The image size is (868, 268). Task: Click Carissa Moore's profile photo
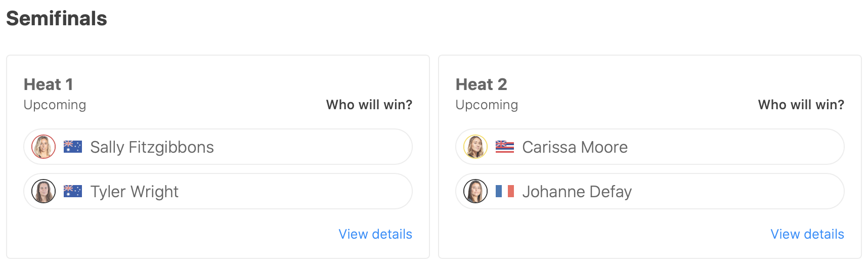point(475,147)
